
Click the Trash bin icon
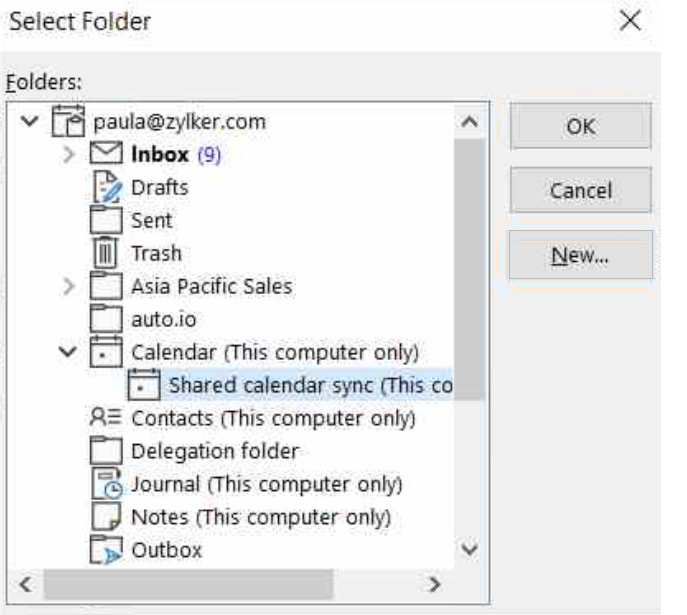107,253
